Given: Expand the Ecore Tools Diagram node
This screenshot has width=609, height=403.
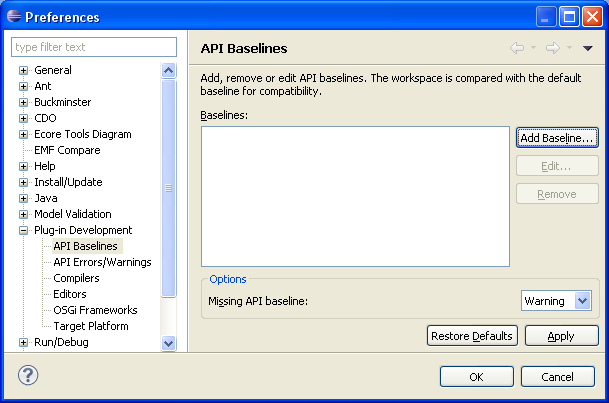Looking at the screenshot, I should click(23, 134).
